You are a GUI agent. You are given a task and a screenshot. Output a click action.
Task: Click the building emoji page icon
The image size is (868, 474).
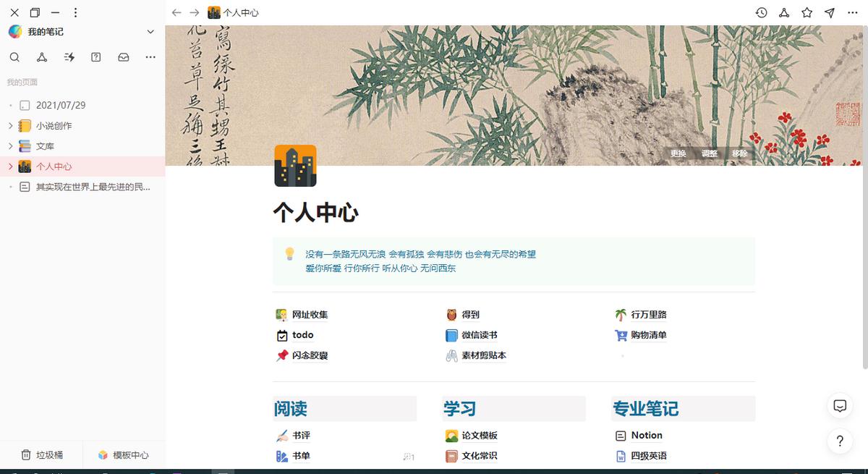click(295, 166)
